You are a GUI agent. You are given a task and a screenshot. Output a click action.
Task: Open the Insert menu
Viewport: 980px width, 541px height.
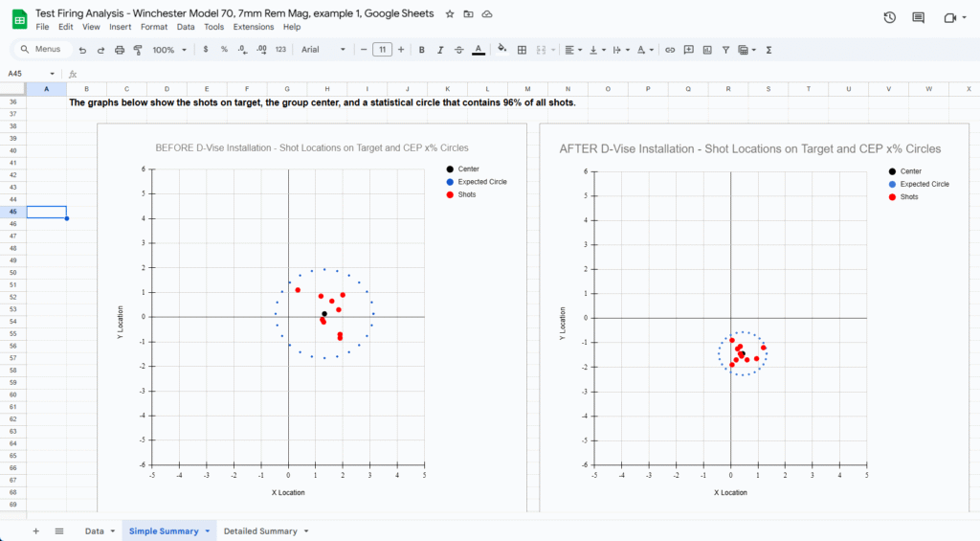[x=120, y=27]
